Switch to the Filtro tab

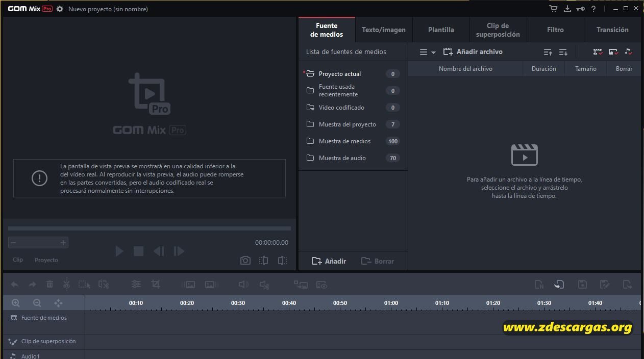coord(555,30)
